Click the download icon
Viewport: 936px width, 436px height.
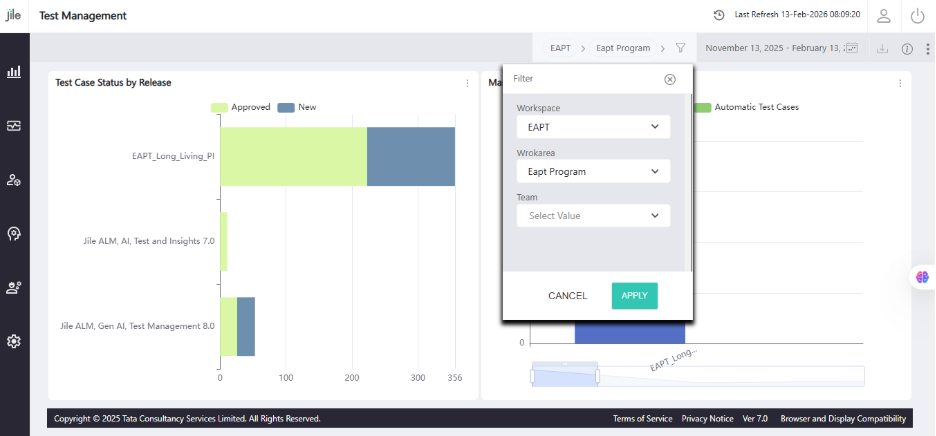point(882,49)
